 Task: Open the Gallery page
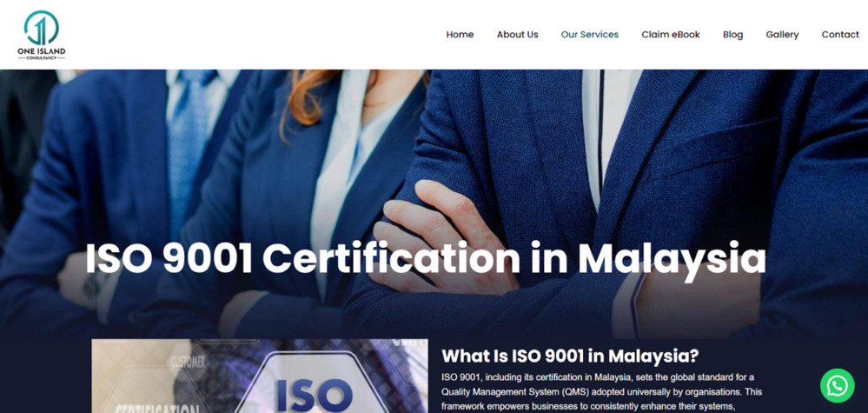pyautogui.click(x=782, y=34)
